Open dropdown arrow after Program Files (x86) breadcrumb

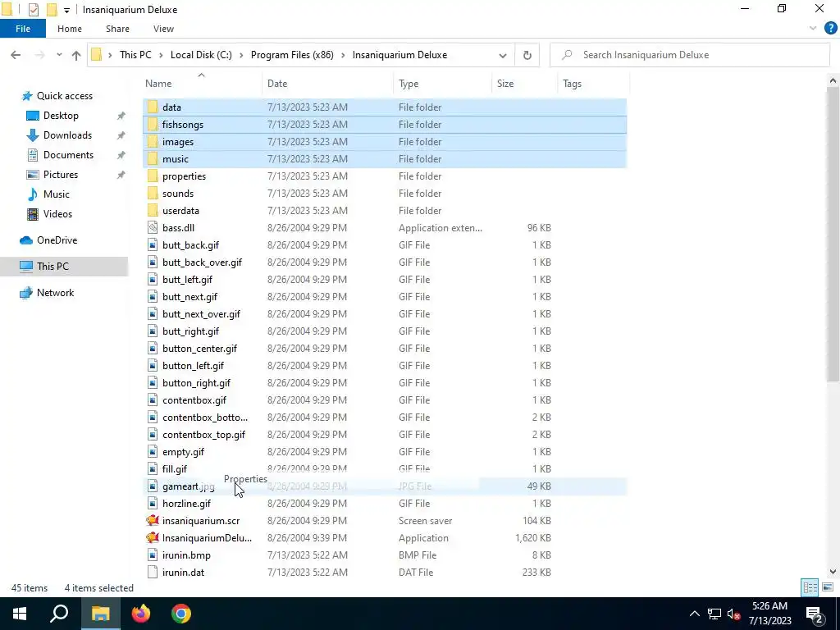[x=343, y=55]
